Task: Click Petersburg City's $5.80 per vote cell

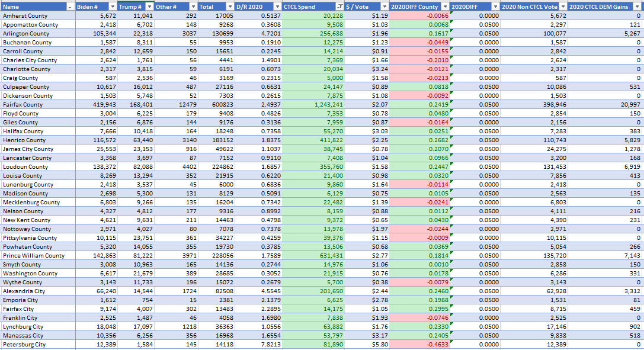Action: [x=367, y=345]
